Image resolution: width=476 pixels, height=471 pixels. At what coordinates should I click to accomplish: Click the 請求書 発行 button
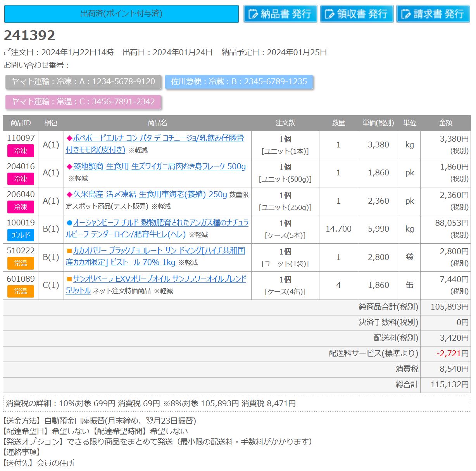coord(433,14)
